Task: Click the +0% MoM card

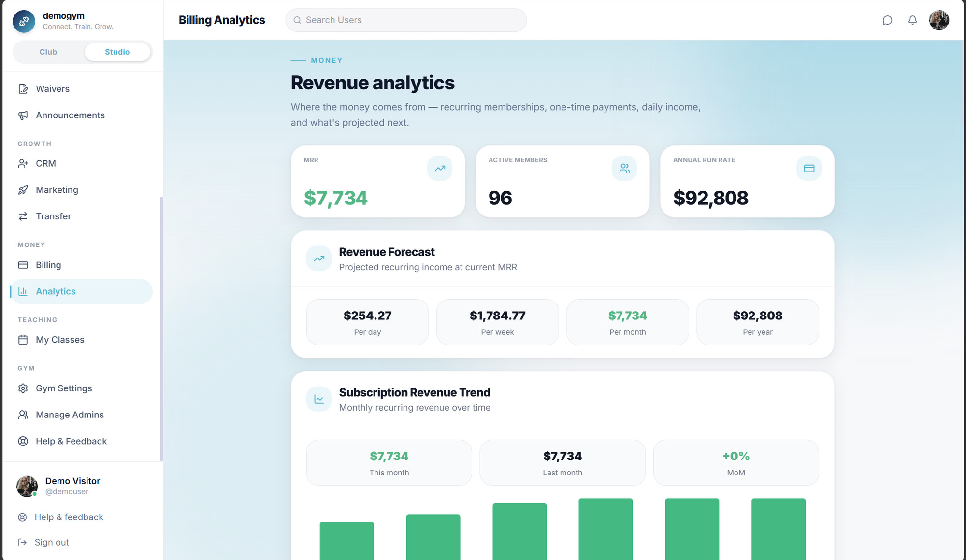Action: (x=736, y=463)
